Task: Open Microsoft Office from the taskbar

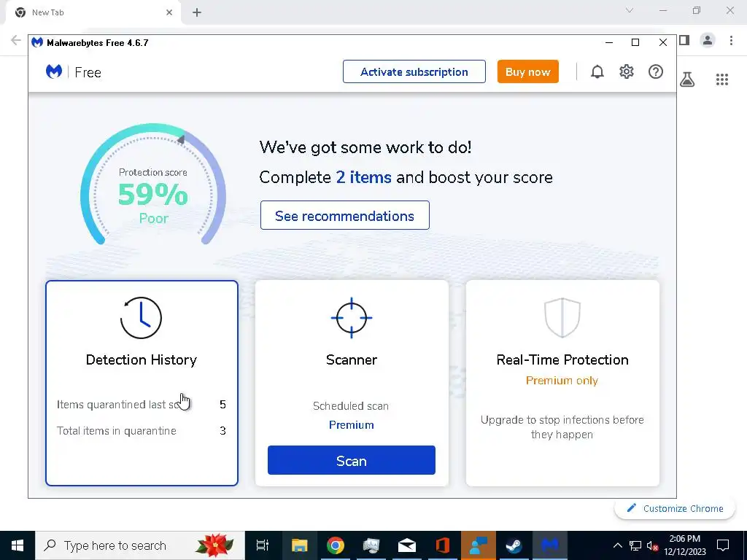Action: (x=443, y=545)
